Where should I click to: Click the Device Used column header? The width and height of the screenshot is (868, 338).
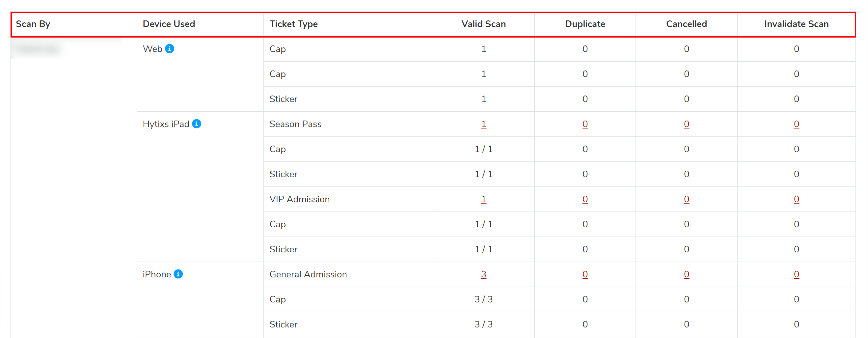tap(169, 24)
